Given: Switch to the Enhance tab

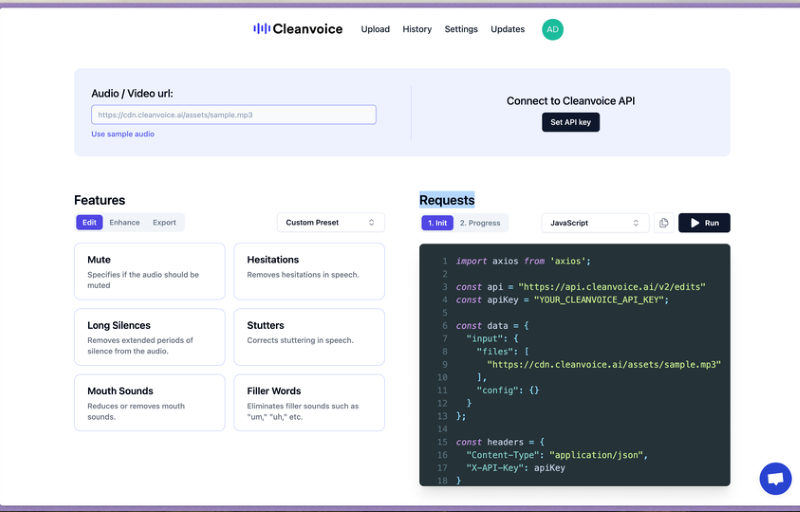Looking at the screenshot, I should 125,223.
